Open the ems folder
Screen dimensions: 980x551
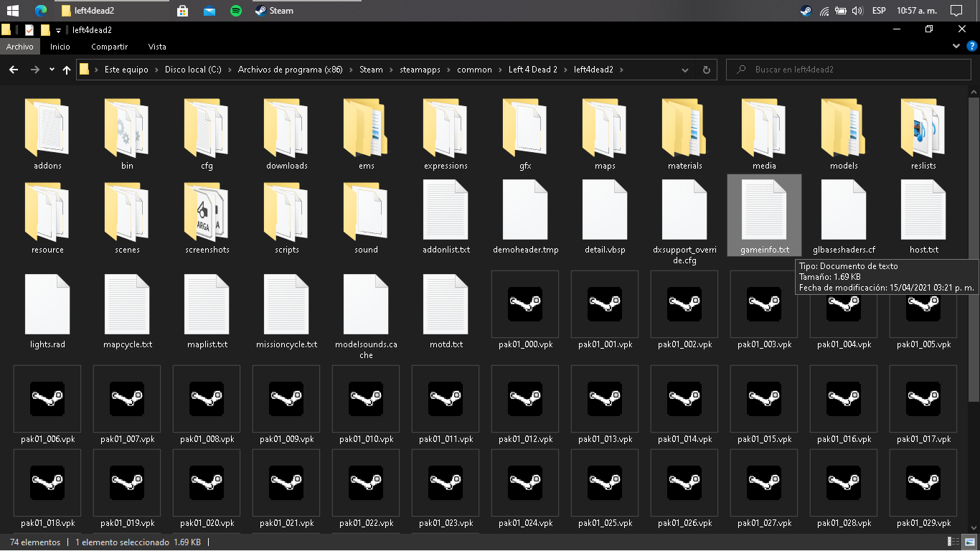point(366,135)
